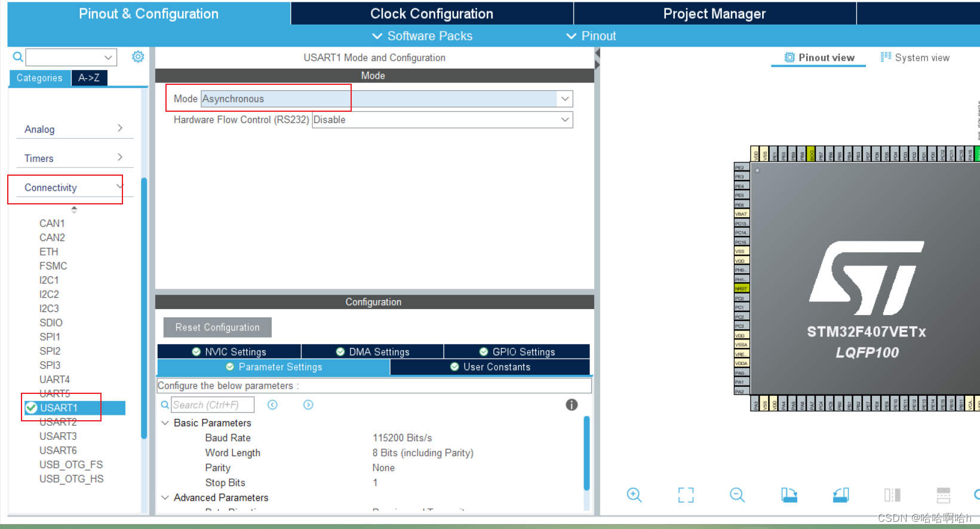This screenshot has height=529, width=980.
Task: Open the peripheral list settings gear
Action: tap(138, 57)
